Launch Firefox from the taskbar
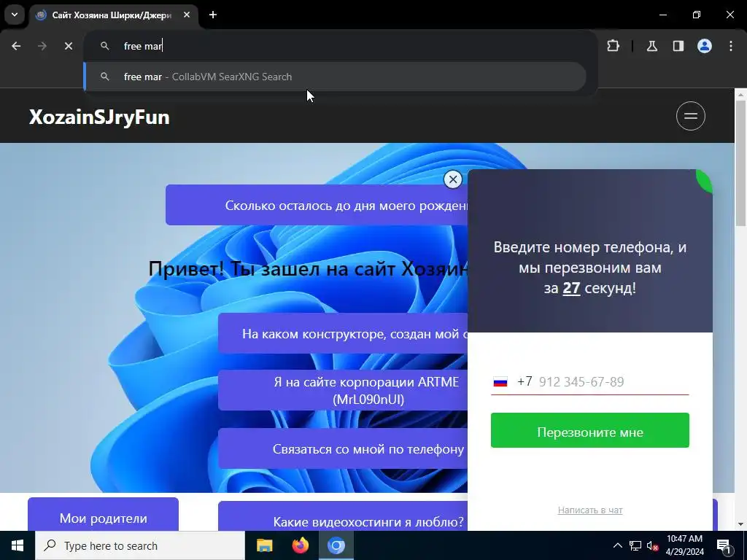Screen dimensions: 747x560 (x=300, y=545)
